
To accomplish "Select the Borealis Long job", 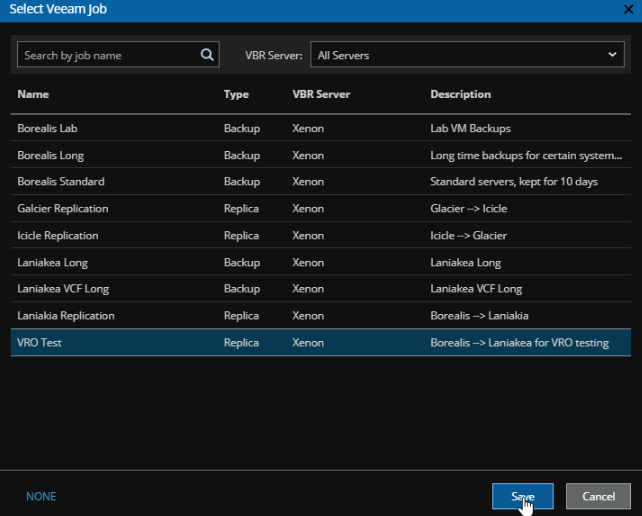I will pos(321,155).
